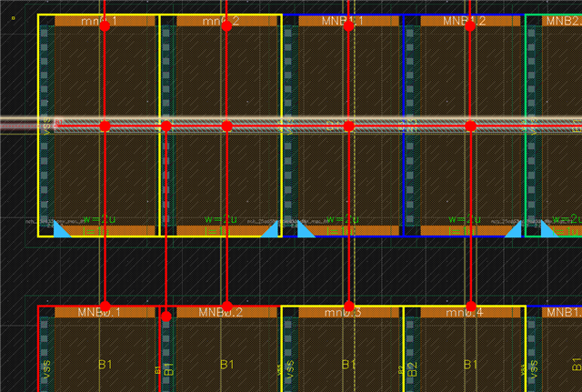The image size is (582, 392).
Task: Click red via dot atop mnb.1 transistor
Action: (105, 26)
